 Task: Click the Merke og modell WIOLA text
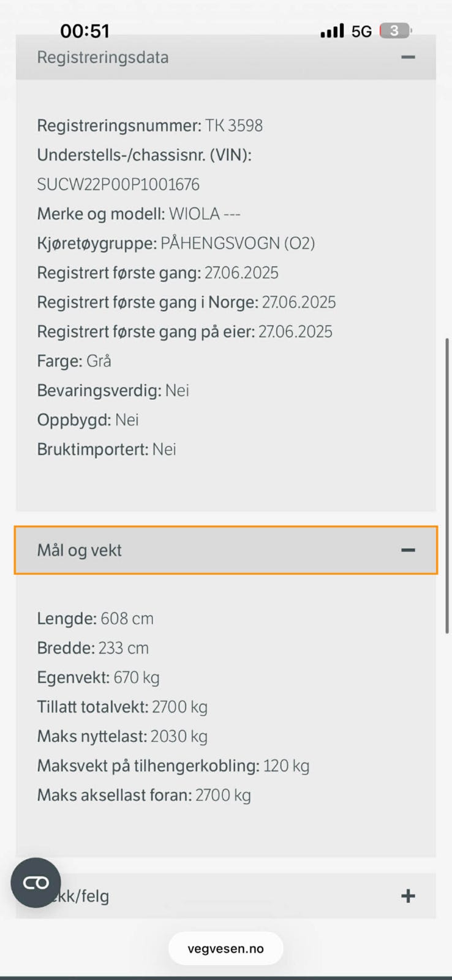point(138,214)
